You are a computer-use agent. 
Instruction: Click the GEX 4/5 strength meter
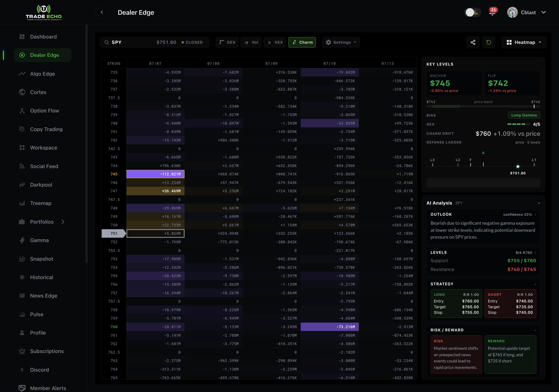tap(518, 124)
